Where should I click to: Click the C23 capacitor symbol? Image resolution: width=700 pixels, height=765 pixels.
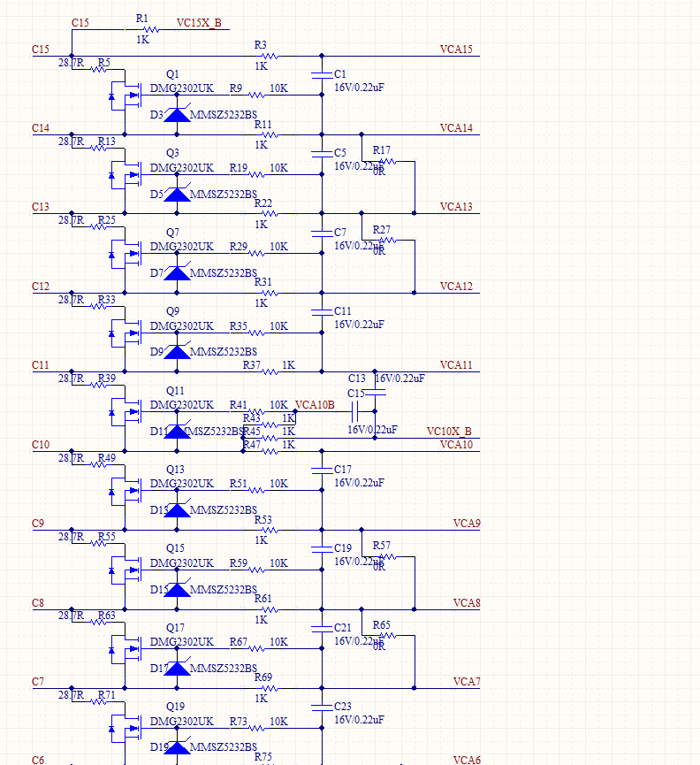322,708
